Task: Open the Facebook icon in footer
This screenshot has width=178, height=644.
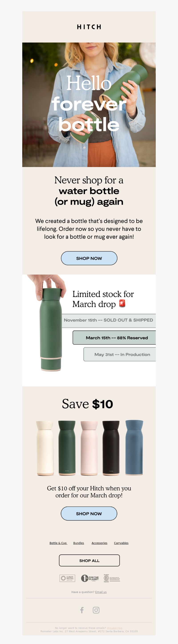Action: coord(82,610)
